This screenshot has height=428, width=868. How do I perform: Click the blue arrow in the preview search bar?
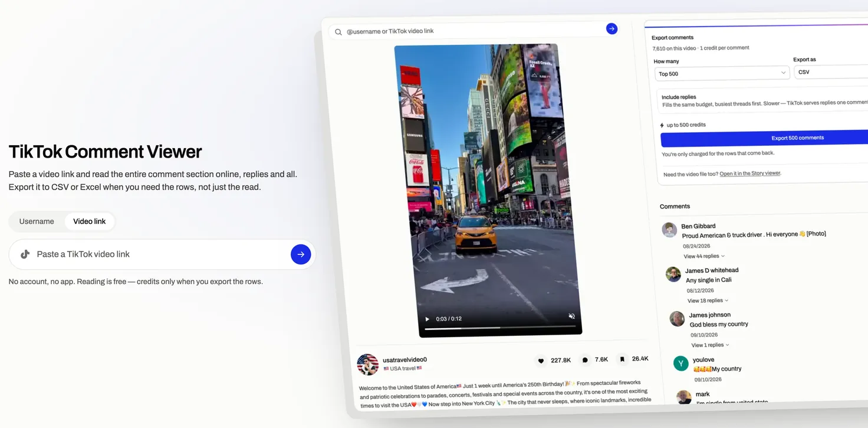[x=611, y=28]
